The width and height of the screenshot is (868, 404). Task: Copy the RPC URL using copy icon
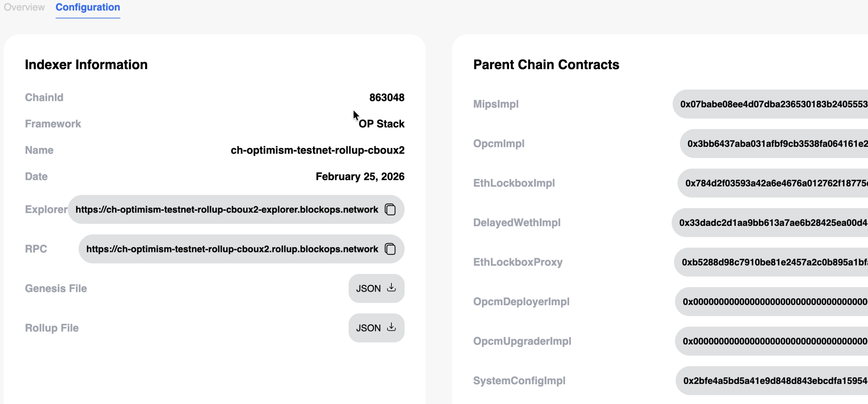tap(390, 249)
